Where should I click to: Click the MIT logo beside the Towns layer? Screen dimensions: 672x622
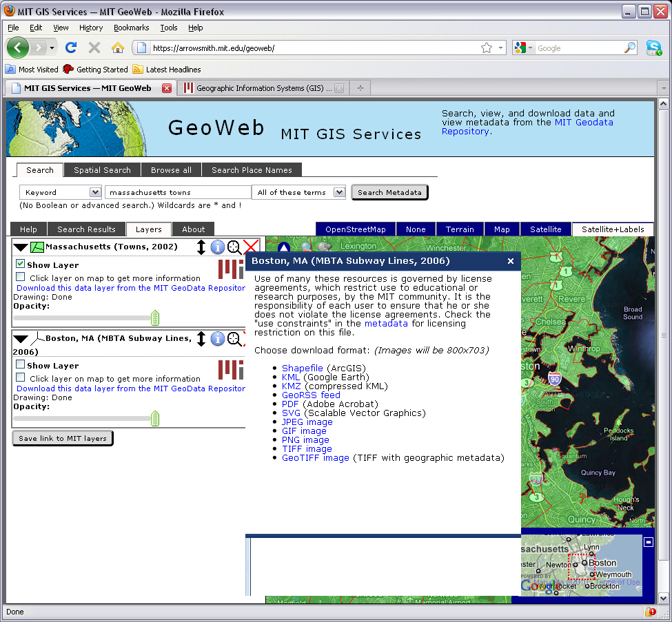pyautogui.click(x=230, y=269)
